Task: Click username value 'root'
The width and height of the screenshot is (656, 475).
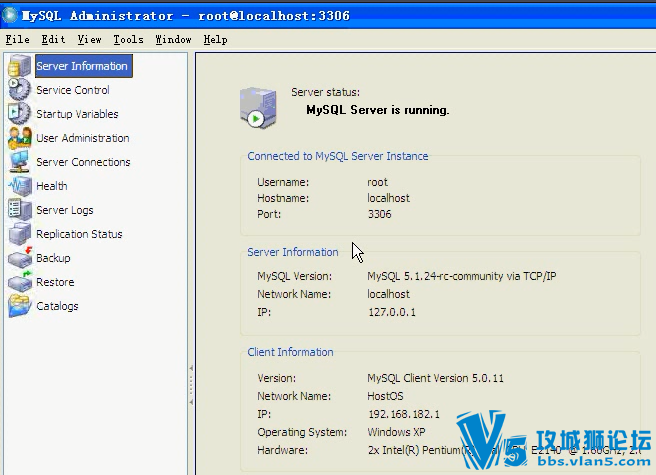Action: 378,182
